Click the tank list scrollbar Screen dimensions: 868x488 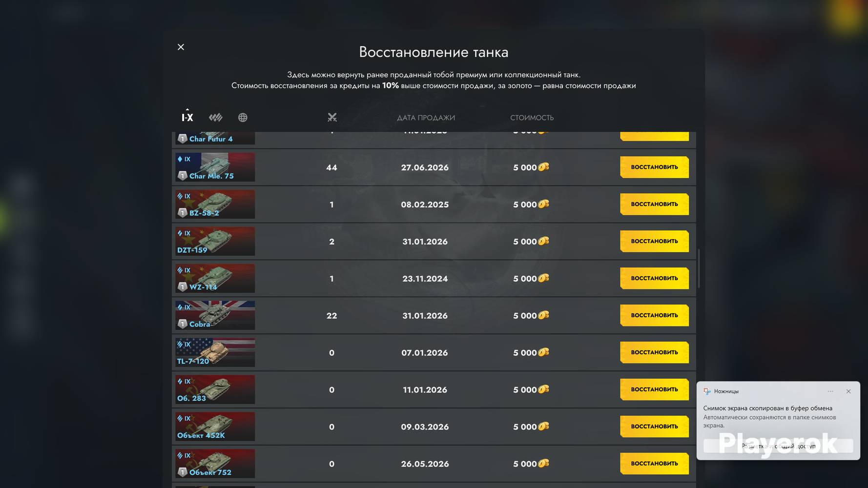[699, 268]
